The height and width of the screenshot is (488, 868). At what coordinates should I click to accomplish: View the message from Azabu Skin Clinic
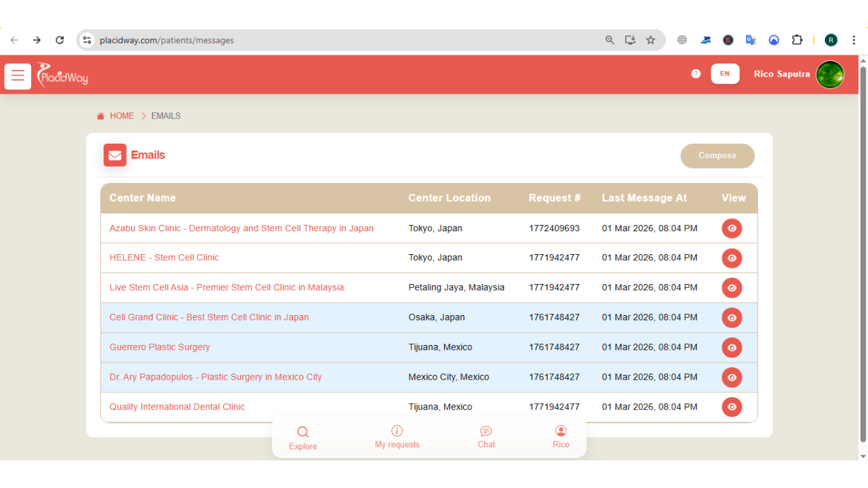click(x=732, y=228)
